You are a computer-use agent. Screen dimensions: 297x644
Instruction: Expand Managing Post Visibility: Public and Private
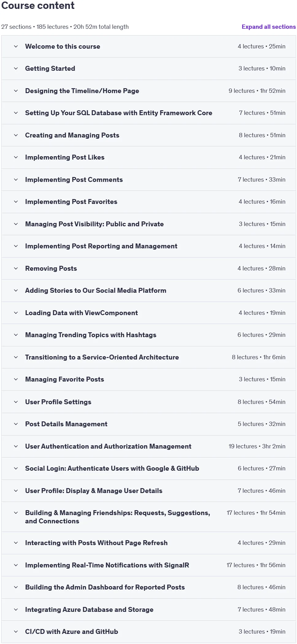[148, 224]
